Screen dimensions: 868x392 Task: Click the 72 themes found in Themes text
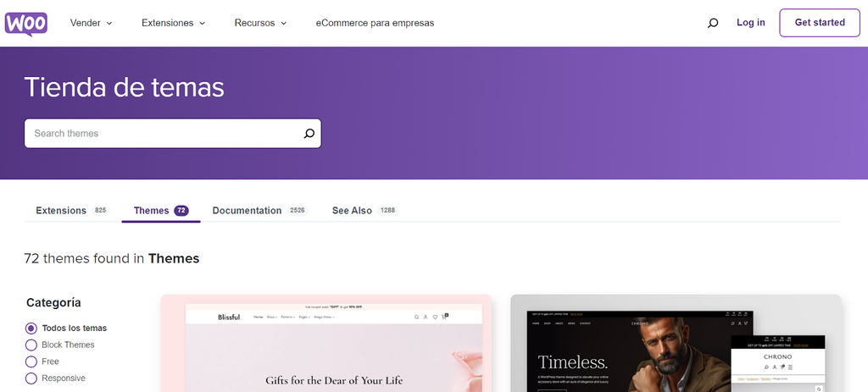[x=112, y=258]
